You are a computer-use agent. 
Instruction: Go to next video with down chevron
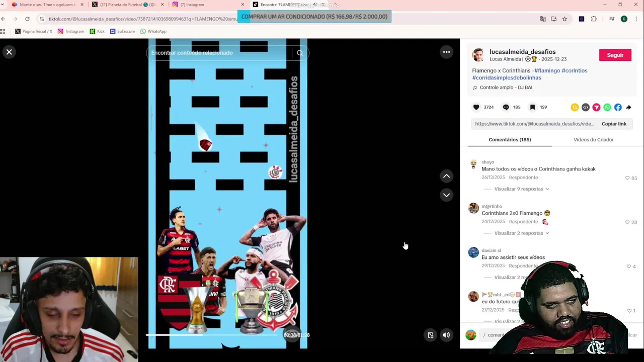tap(446, 195)
